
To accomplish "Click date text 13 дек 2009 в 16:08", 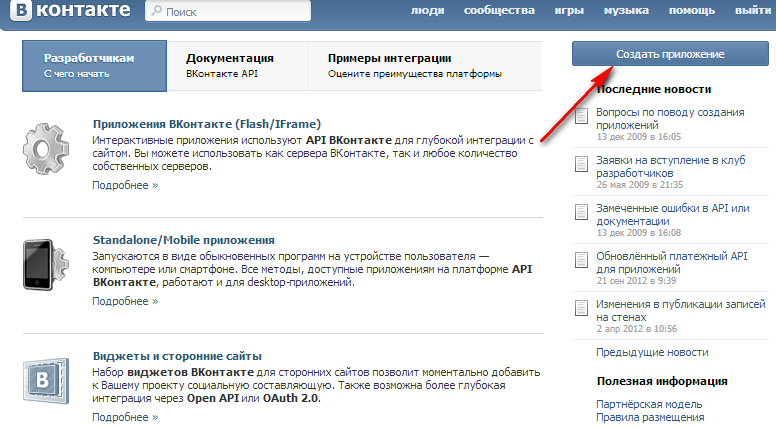I will coord(639,233).
